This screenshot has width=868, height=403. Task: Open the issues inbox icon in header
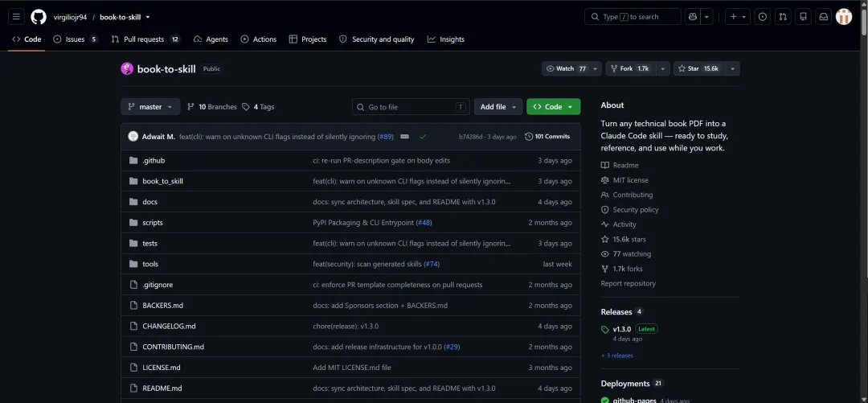point(763,17)
